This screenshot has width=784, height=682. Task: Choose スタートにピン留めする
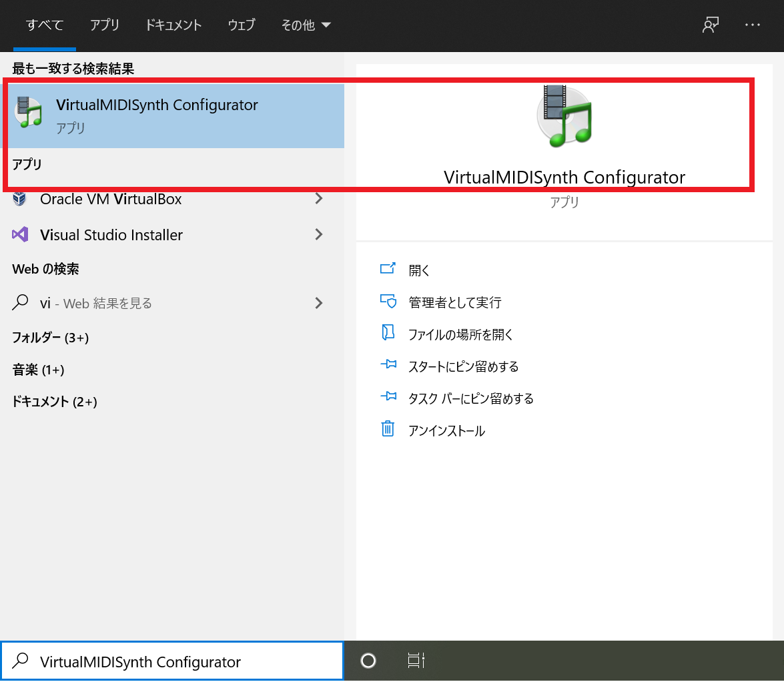coord(464,366)
